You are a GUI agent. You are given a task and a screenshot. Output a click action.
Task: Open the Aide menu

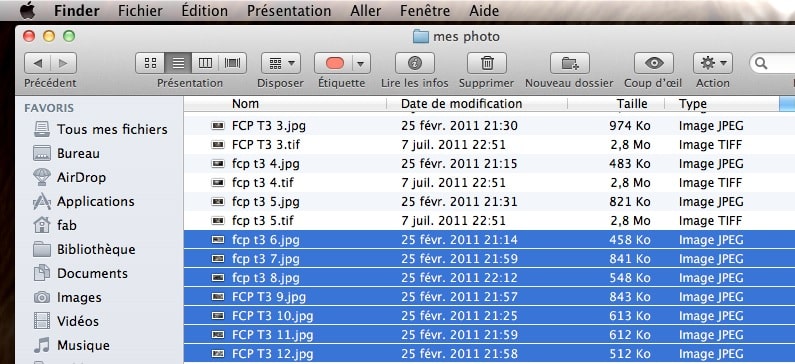click(x=484, y=11)
